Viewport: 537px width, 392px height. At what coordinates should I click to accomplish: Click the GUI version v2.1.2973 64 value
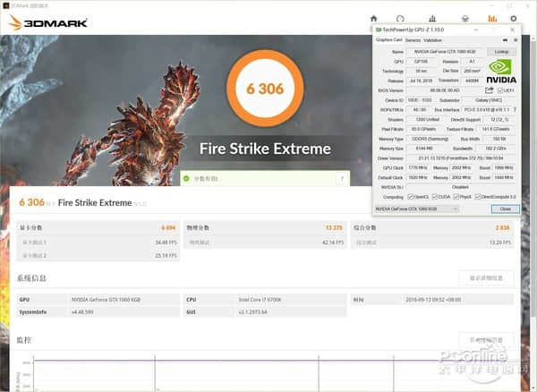(x=252, y=312)
